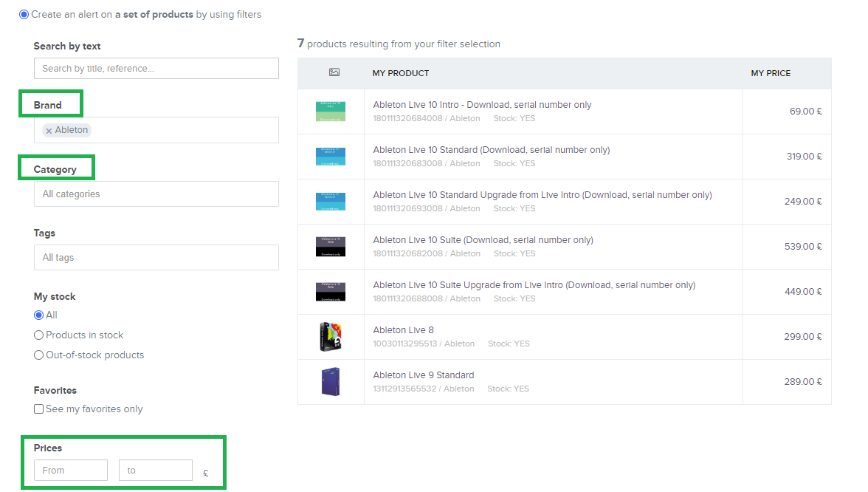This screenshot has height=492, width=868.
Task: Open Live 10 Suite Upgrade thumbnail
Action: point(331,291)
